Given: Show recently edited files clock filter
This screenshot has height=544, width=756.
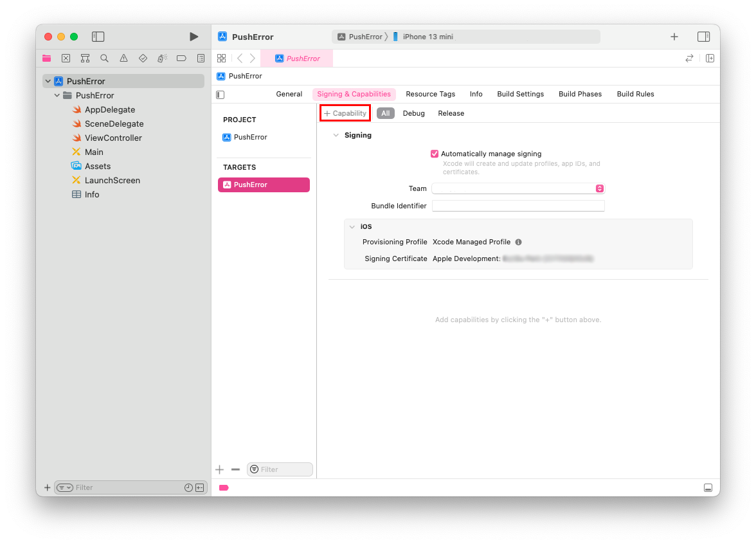Looking at the screenshot, I should [x=188, y=487].
